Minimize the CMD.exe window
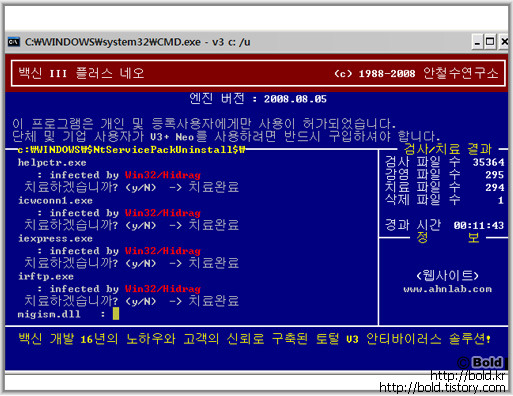This screenshot has height=396, width=513. point(478,42)
